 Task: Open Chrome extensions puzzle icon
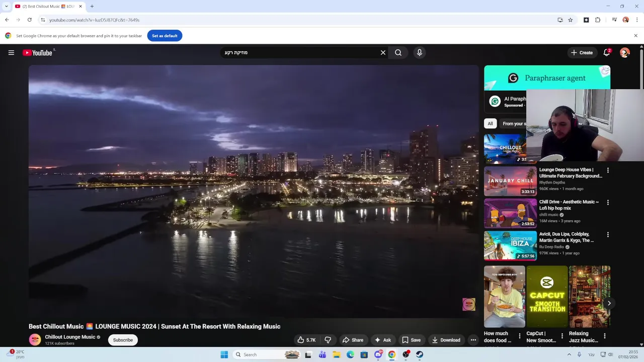(x=598, y=20)
